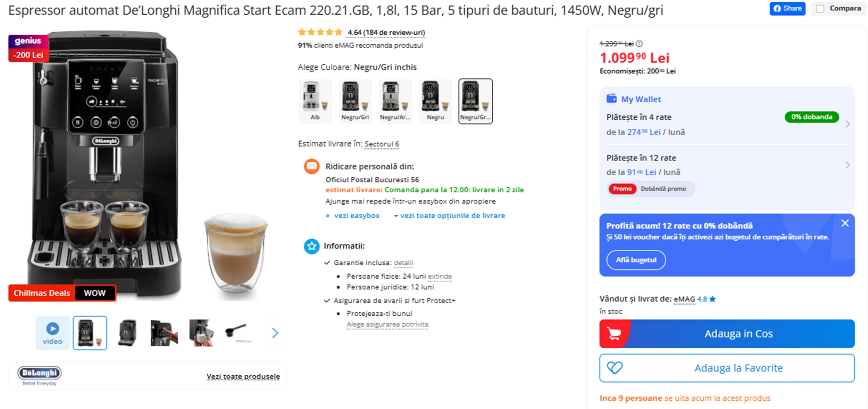Click the My Wallet wallet icon
The width and height of the screenshot is (868, 409).
point(612,99)
